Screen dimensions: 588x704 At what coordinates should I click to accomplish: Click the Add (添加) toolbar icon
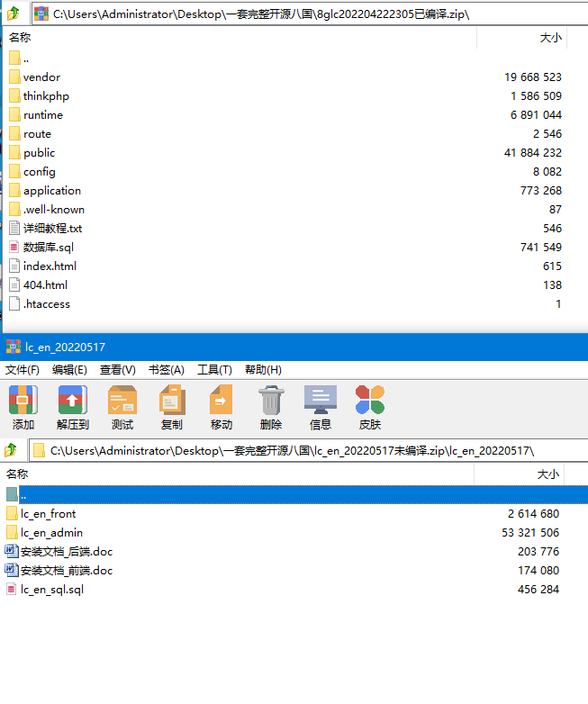[x=23, y=406]
